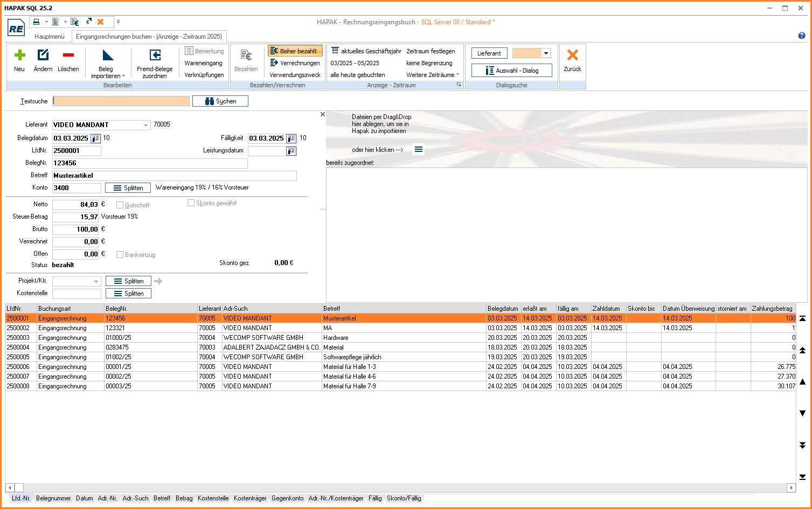Switch to the Hauptmenü tab
The height and width of the screenshot is (509, 812).
50,37
